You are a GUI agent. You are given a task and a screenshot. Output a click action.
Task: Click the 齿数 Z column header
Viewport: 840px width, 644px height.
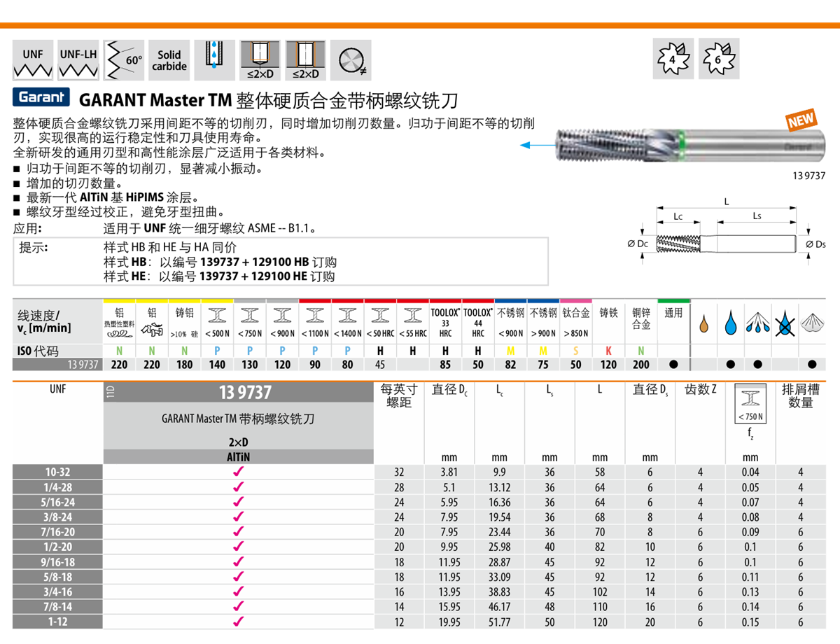[700, 390]
